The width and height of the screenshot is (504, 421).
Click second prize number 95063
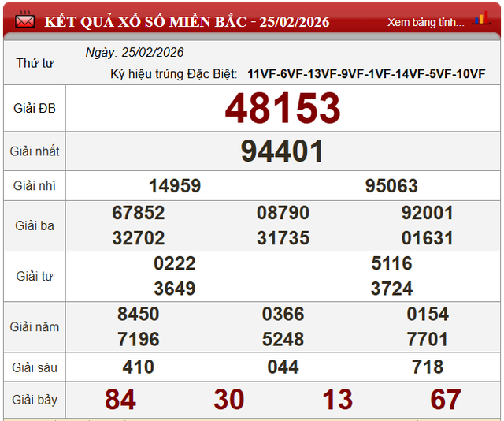[x=391, y=186]
